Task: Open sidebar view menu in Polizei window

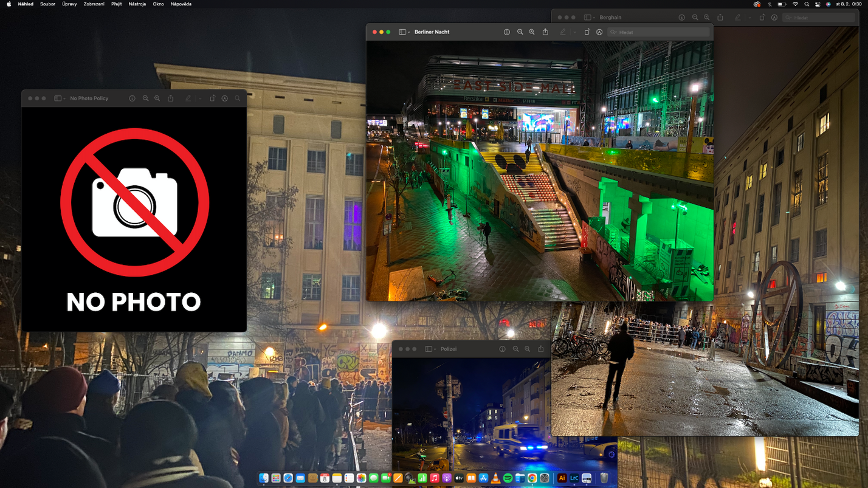Action: coord(430,349)
